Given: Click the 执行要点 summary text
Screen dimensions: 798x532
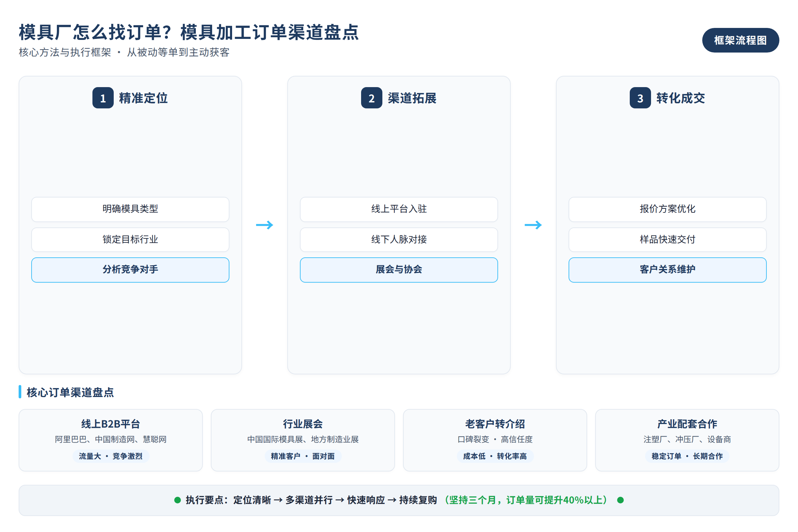Looking at the screenshot, I should 311,500.
